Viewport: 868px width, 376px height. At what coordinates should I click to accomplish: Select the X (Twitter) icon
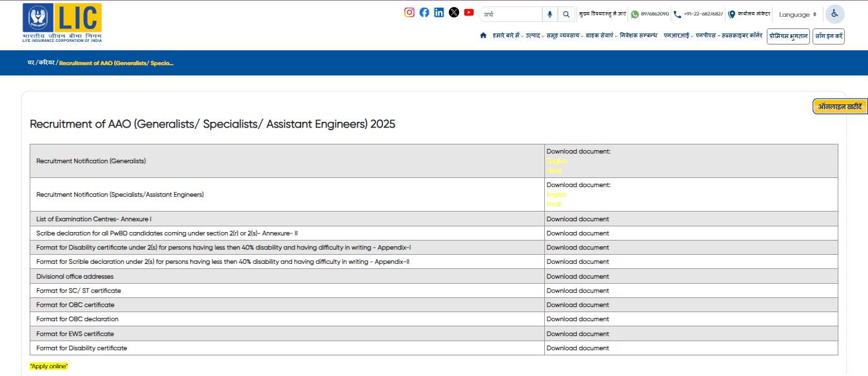[454, 12]
